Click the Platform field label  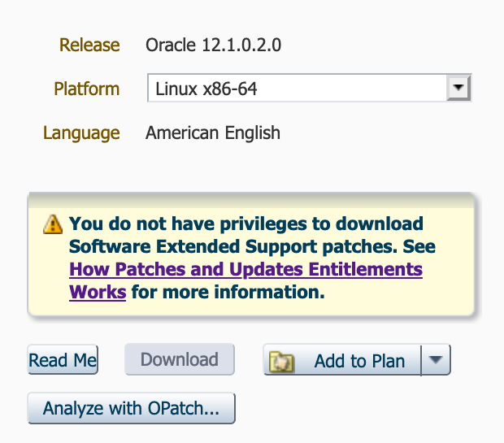[86, 89]
